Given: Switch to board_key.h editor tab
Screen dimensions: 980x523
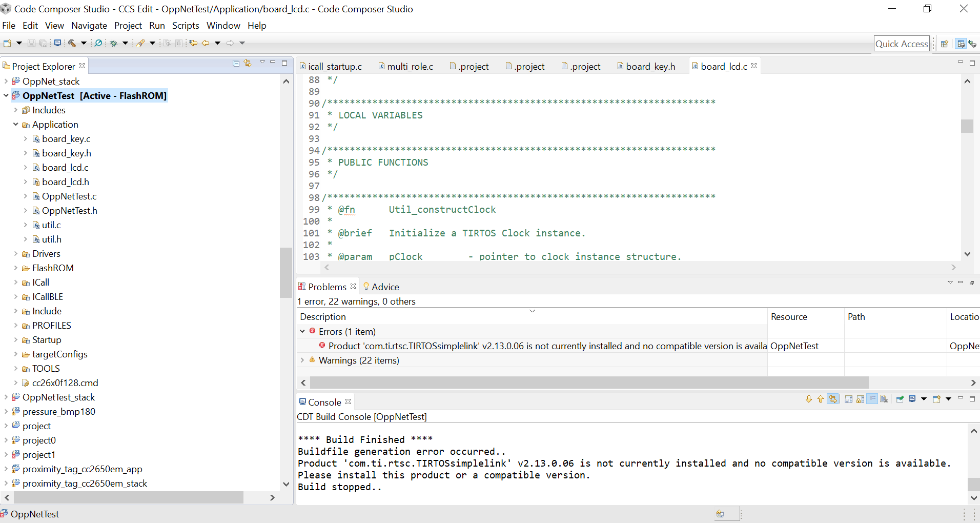Looking at the screenshot, I should point(646,66).
